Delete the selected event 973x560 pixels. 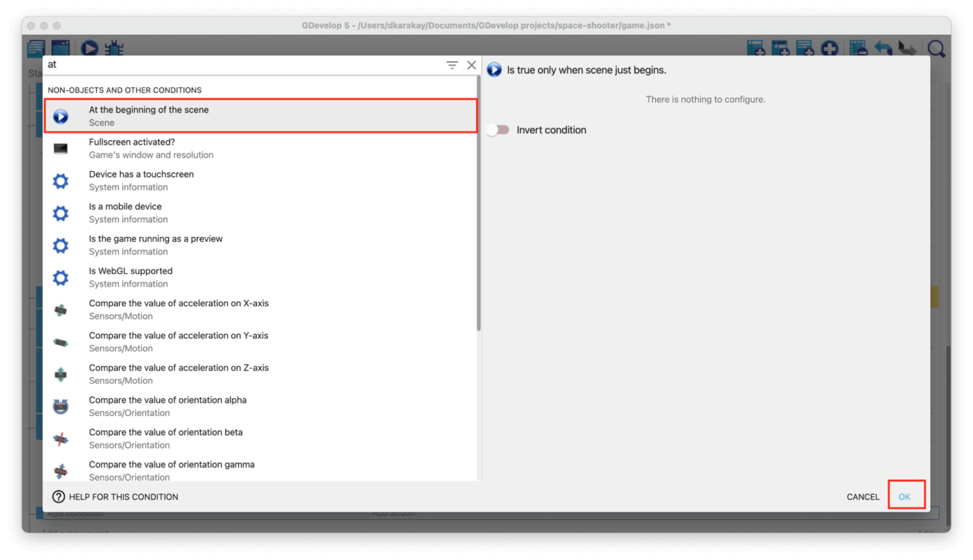coord(858,48)
